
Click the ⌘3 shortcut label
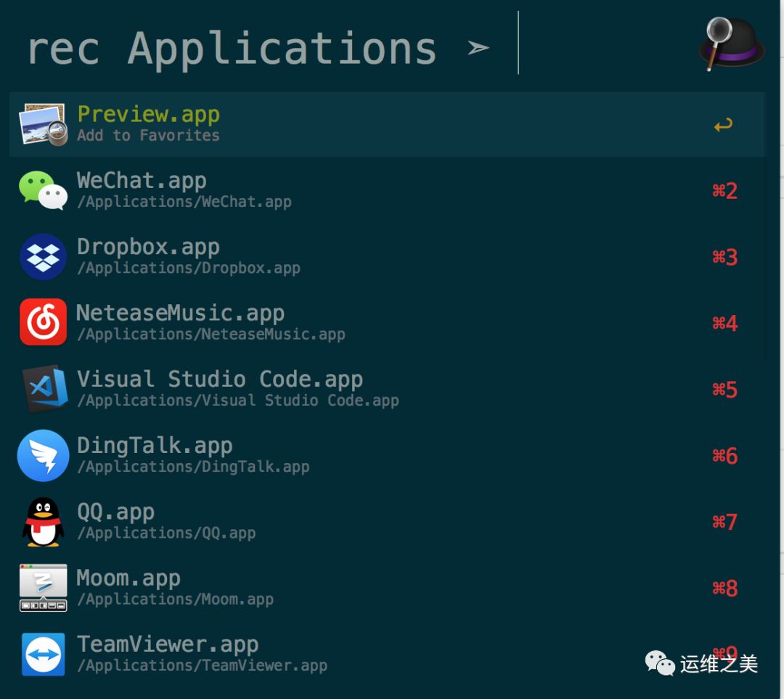[x=725, y=257]
